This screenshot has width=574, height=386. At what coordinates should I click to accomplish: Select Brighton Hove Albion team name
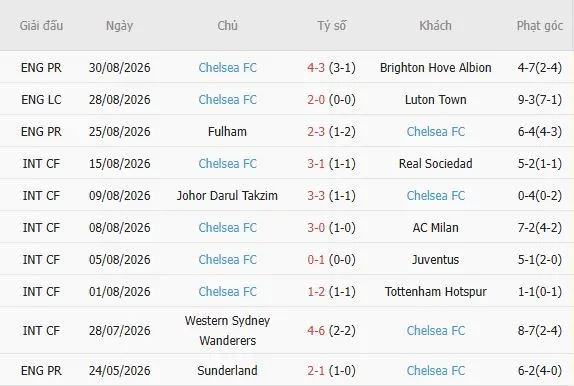pyautogui.click(x=435, y=68)
